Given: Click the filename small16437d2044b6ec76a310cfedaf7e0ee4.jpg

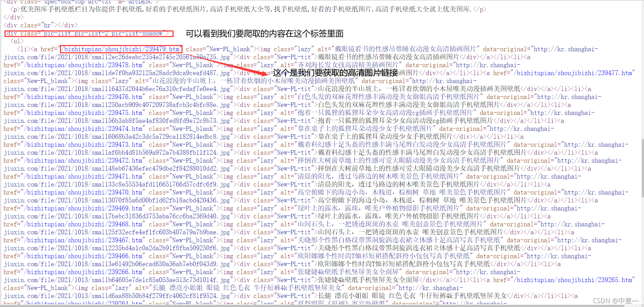Looking at the screenshot, I should click(161, 89).
